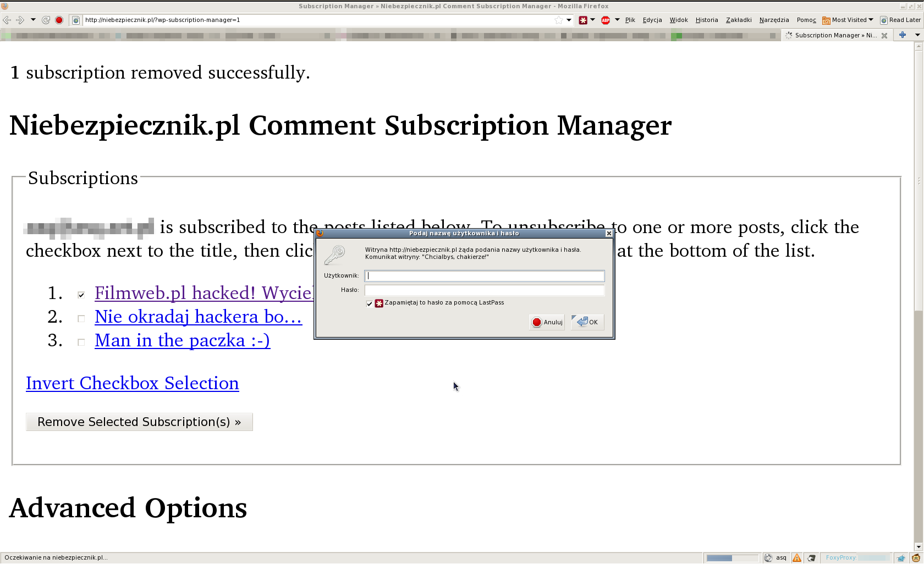Open the Widok menu

point(679,20)
